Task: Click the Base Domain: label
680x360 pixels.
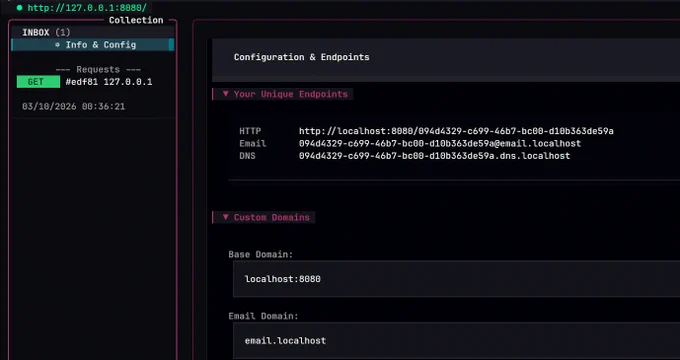Action: (x=261, y=254)
